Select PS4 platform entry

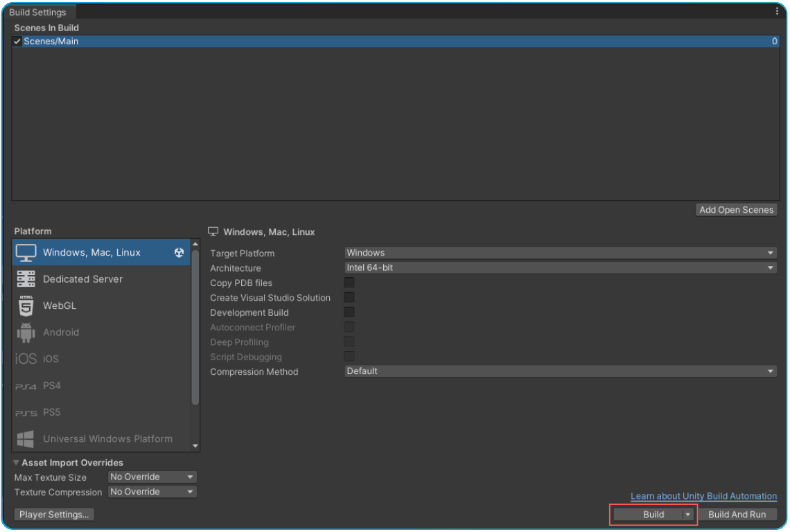[x=100, y=386]
